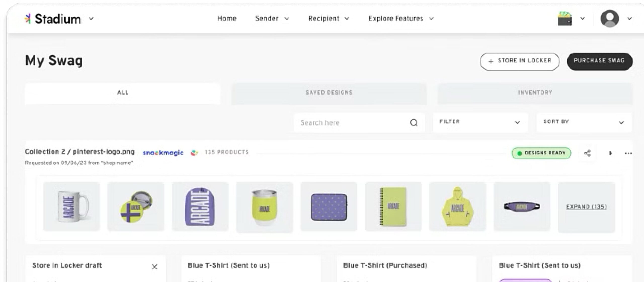Open the three-dots more options menu

click(x=628, y=153)
